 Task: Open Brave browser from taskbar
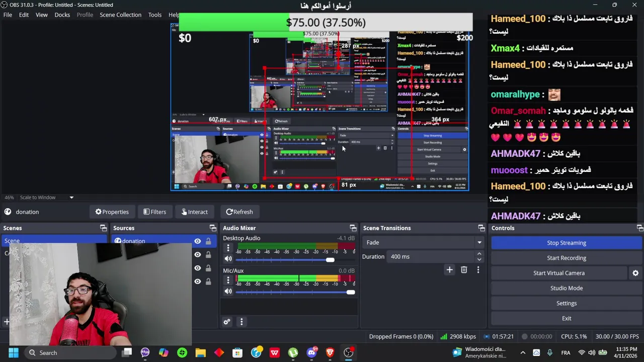pos(330,352)
